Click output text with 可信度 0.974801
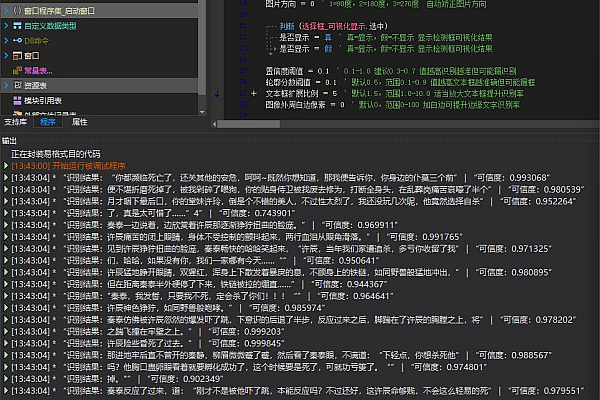Image resolution: width=600 pixels, height=400 pixels. [249, 367]
